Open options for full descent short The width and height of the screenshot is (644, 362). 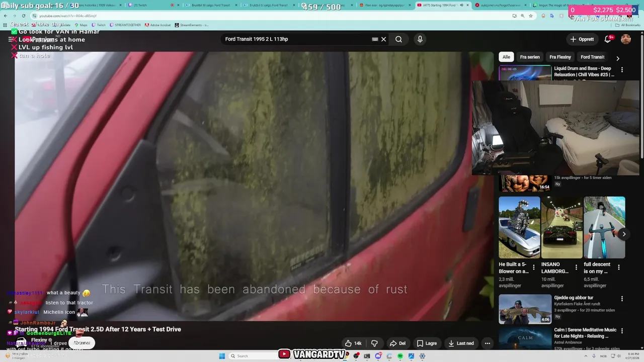(x=619, y=267)
